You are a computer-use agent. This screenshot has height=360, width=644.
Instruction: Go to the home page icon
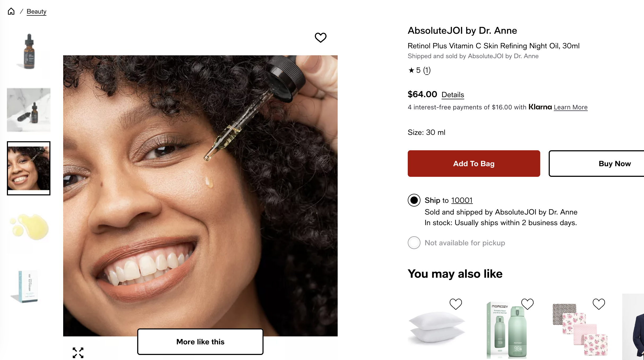11,11
